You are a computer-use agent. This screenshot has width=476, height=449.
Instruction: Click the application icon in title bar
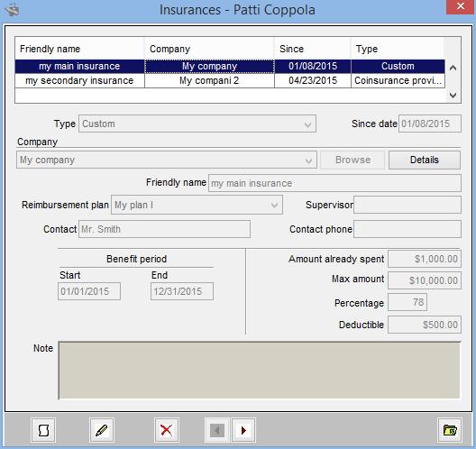[12, 10]
